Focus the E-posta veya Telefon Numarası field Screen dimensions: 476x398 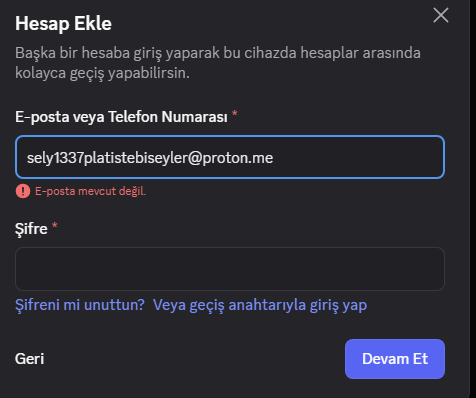pyautogui.click(x=230, y=157)
